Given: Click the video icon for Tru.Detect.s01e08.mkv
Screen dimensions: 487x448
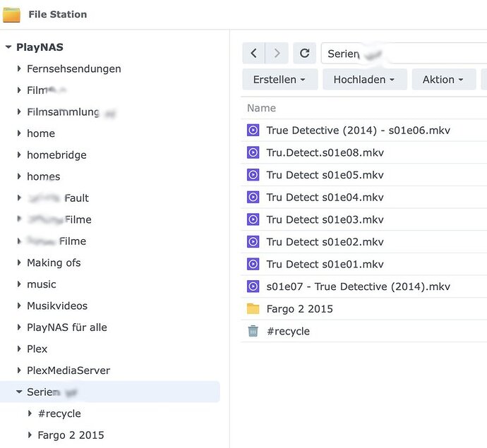Looking at the screenshot, I should (x=253, y=152).
